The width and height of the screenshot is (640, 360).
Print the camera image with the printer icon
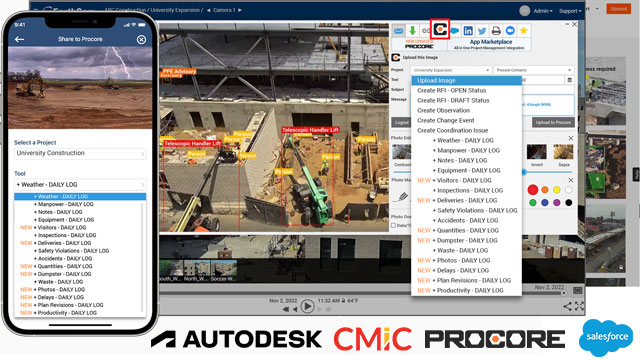[496, 31]
